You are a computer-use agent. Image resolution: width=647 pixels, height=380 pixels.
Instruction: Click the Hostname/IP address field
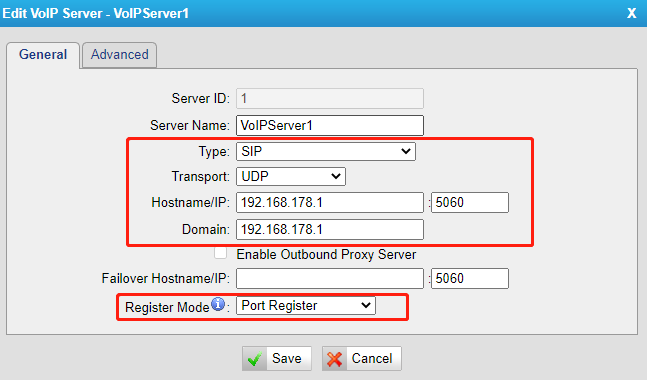pos(330,202)
